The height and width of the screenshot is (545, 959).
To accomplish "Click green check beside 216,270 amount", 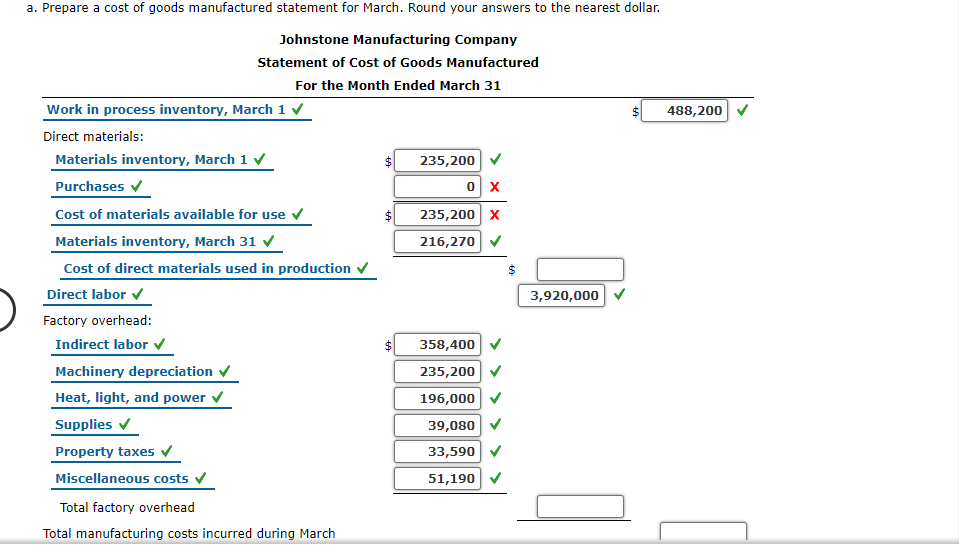I will coord(496,240).
